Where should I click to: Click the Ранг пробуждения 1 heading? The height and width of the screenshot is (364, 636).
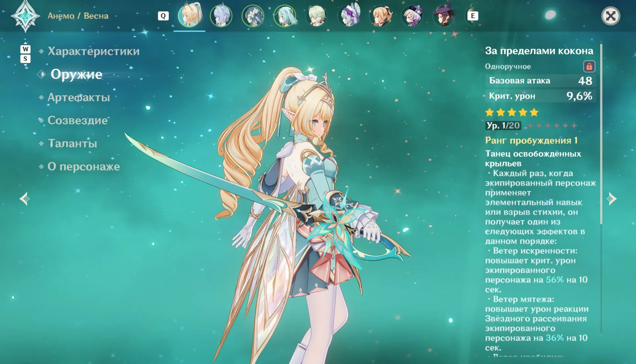(531, 140)
